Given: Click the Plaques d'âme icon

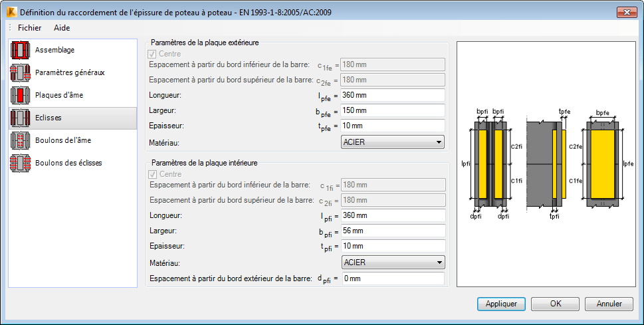Looking at the screenshot, I should click(x=21, y=95).
